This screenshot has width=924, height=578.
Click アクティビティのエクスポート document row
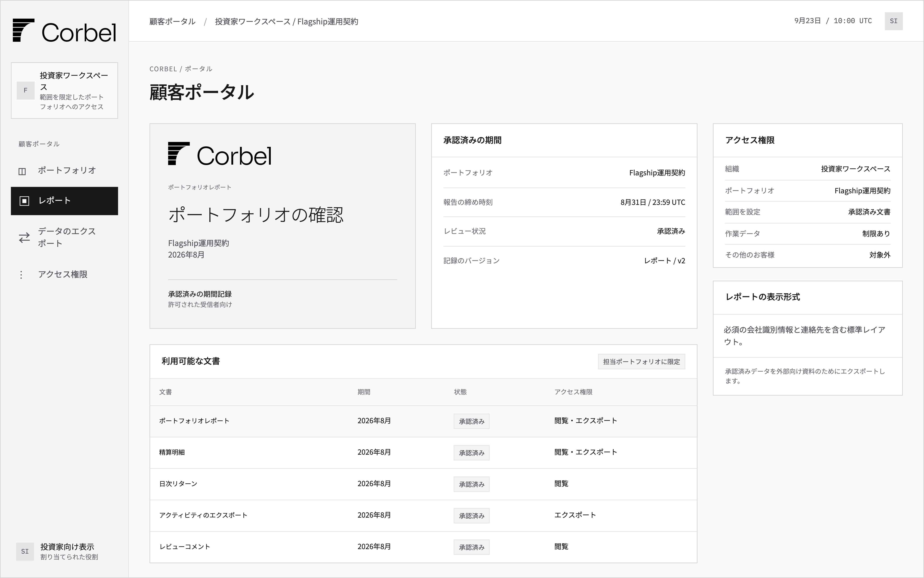pyautogui.click(x=423, y=515)
